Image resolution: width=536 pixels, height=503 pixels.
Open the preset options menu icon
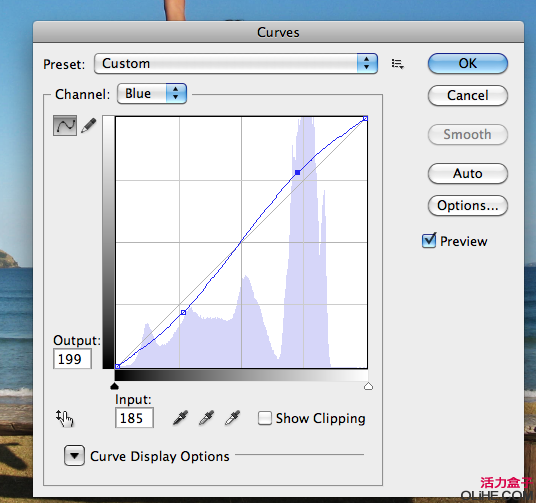(x=398, y=64)
